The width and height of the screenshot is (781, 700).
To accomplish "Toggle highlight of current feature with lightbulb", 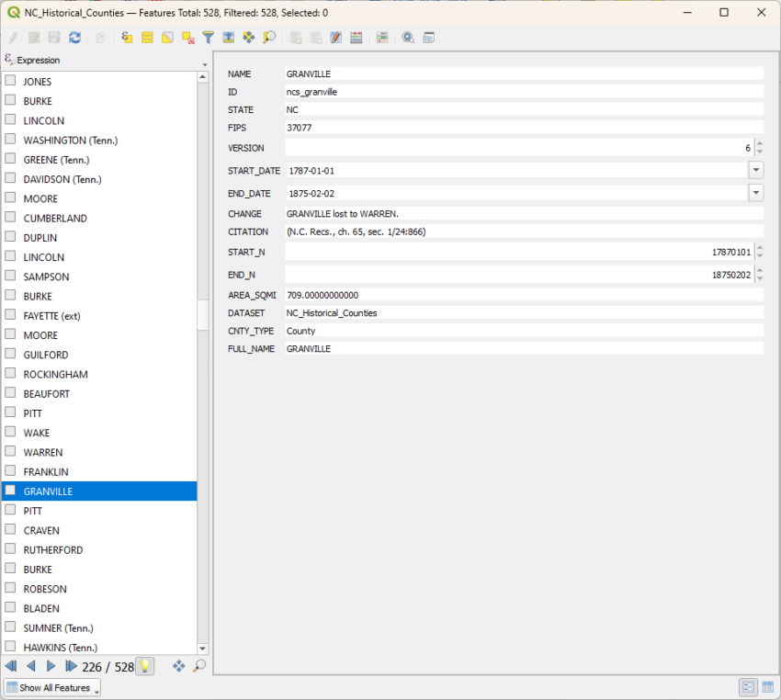I will click(144, 666).
